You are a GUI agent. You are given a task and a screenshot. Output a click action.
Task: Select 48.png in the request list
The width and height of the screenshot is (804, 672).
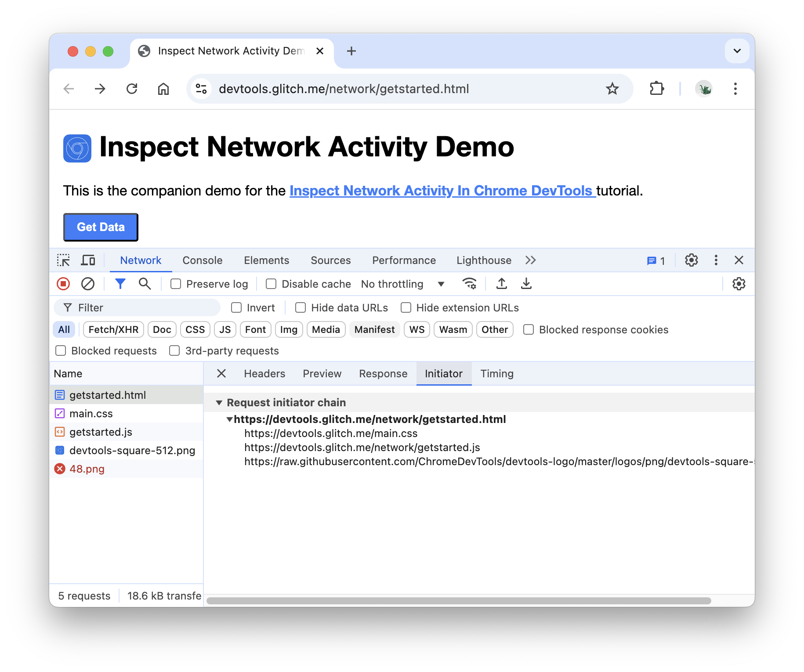[87, 469]
